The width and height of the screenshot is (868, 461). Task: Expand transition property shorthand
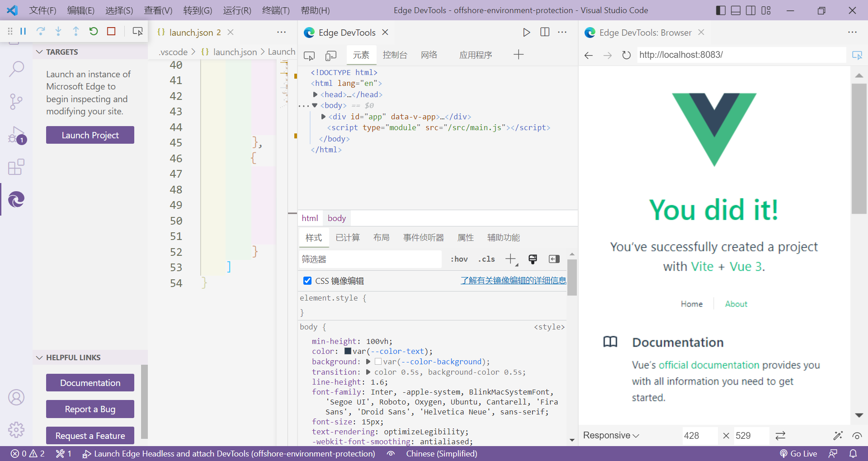tap(368, 372)
